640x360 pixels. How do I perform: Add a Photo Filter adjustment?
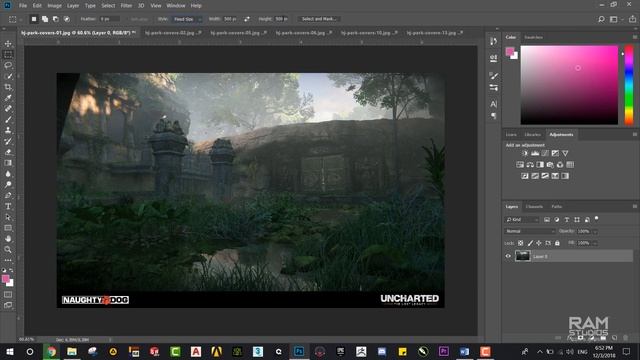tap(550, 165)
